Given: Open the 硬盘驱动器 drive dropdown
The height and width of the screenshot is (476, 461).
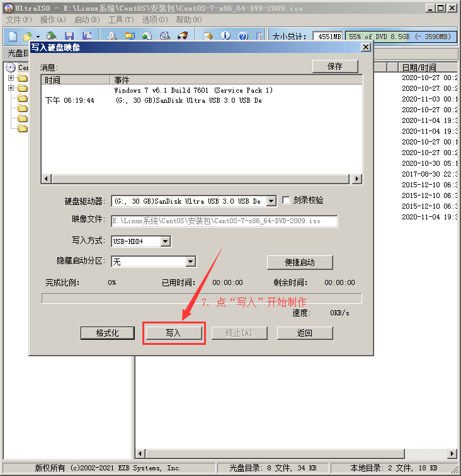Looking at the screenshot, I should click(x=271, y=201).
